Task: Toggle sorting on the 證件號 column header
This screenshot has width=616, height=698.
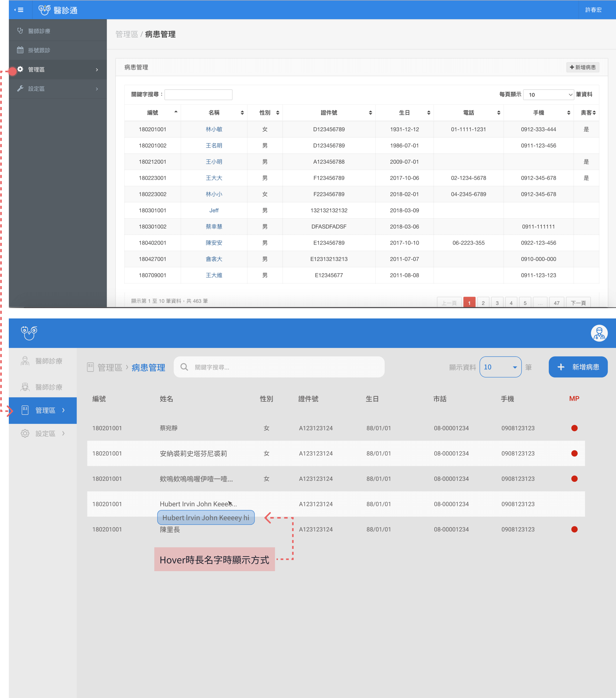Action: pyautogui.click(x=329, y=113)
